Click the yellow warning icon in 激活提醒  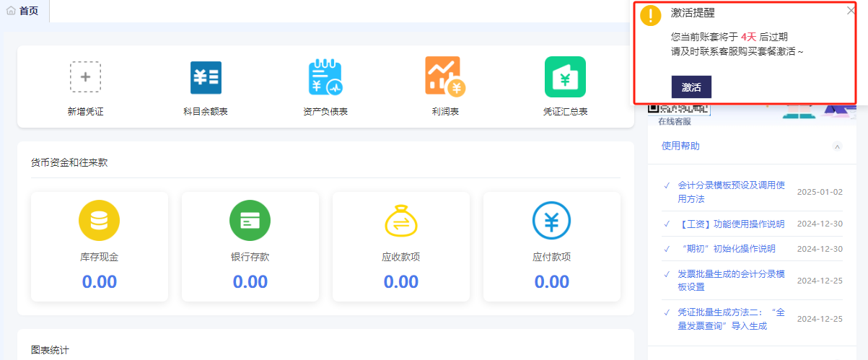tap(652, 15)
